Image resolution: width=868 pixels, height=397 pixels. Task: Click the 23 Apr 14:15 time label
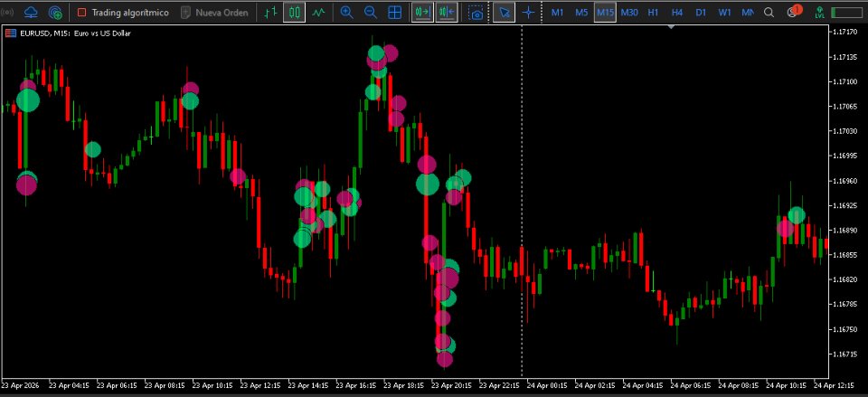point(309,385)
